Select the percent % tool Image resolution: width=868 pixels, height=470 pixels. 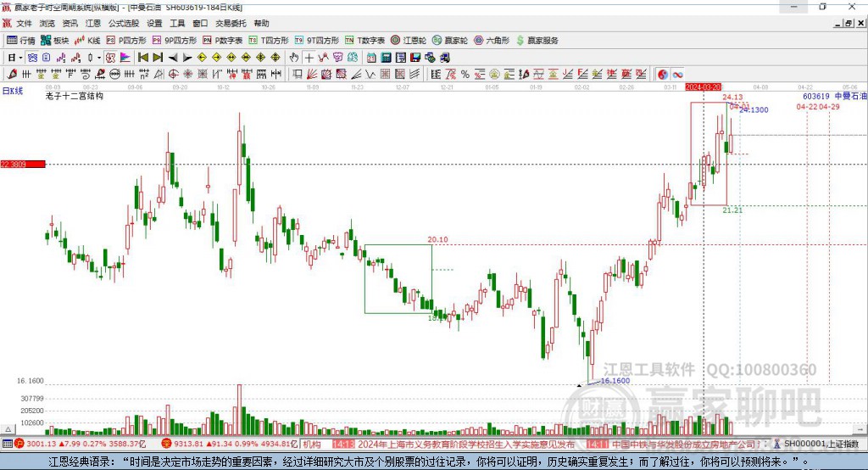point(465,75)
